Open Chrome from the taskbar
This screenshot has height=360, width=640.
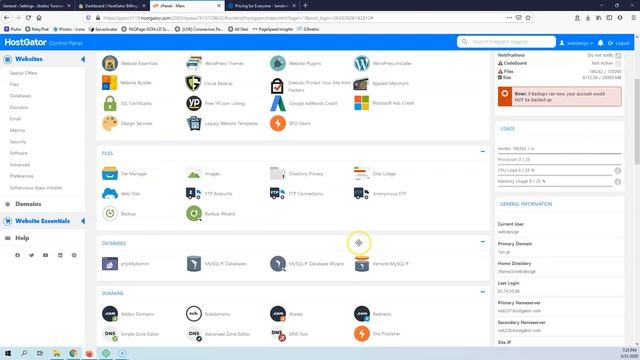tap(73, 353)
